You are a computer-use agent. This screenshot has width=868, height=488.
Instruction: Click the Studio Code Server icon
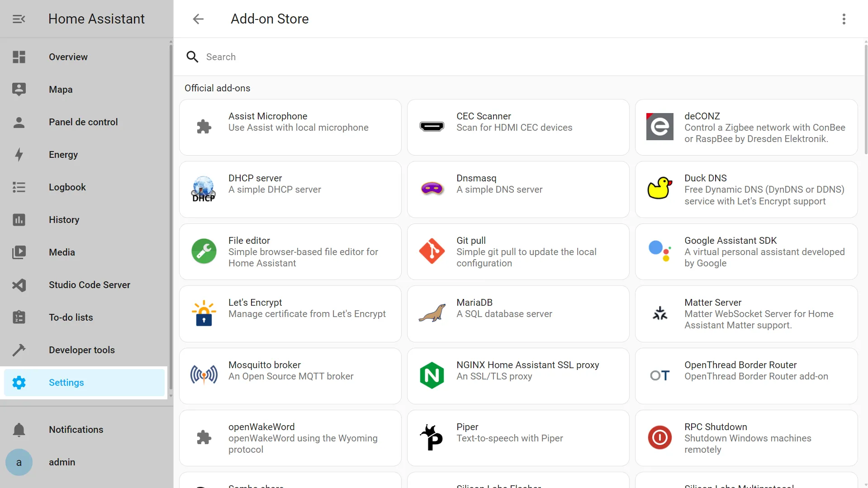pos(19,285)
